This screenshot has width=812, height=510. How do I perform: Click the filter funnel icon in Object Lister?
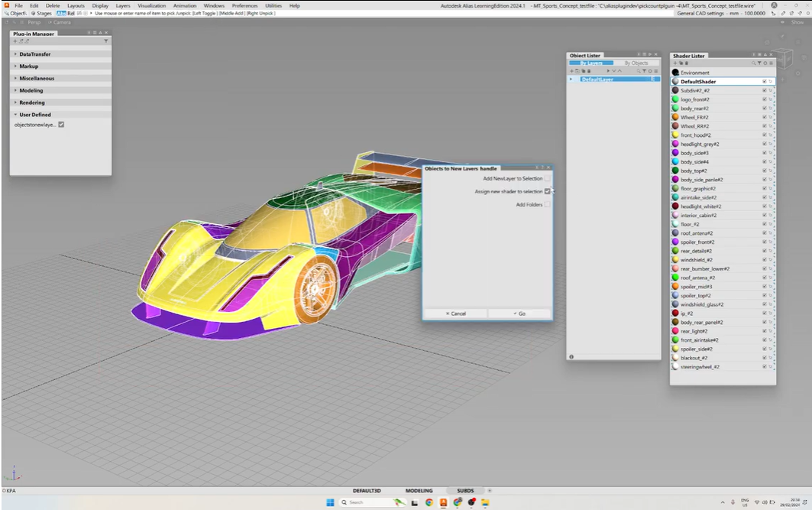tap(644, 71)
